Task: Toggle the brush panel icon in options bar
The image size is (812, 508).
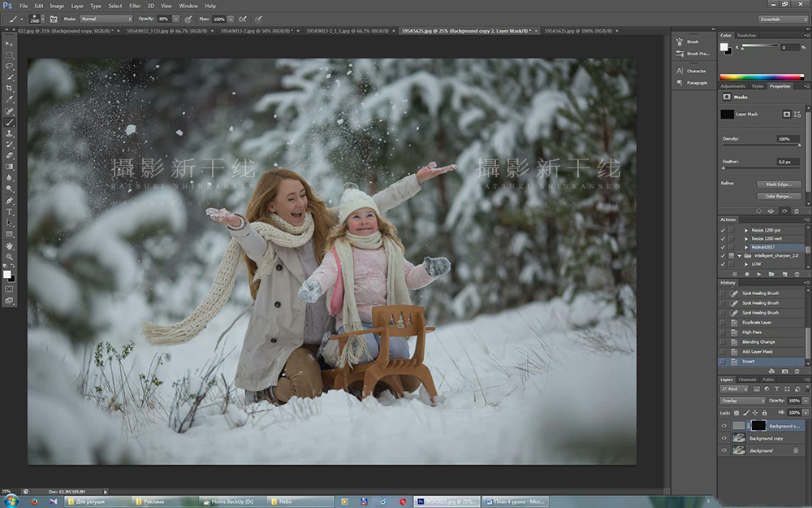Action: 54,20
